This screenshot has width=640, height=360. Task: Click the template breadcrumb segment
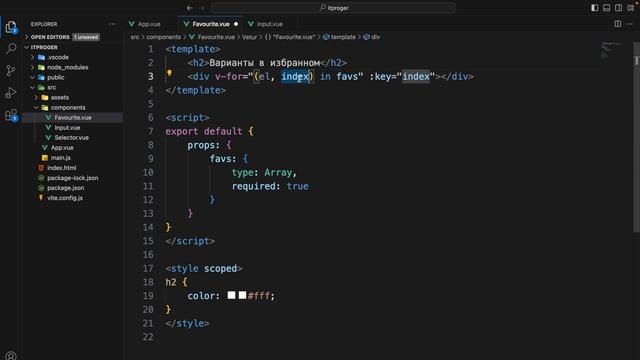coord(343,37)
